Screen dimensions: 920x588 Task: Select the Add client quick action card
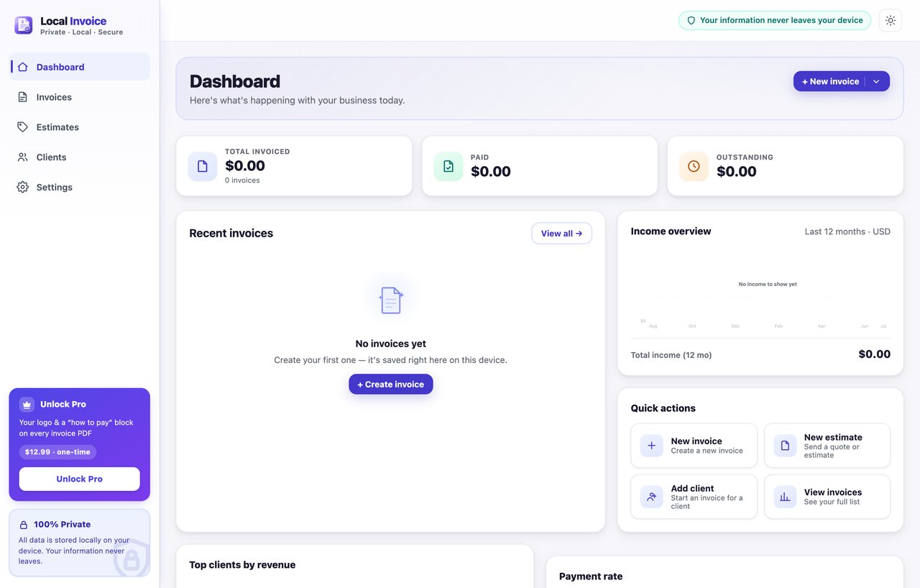click(x=694, y=497)
